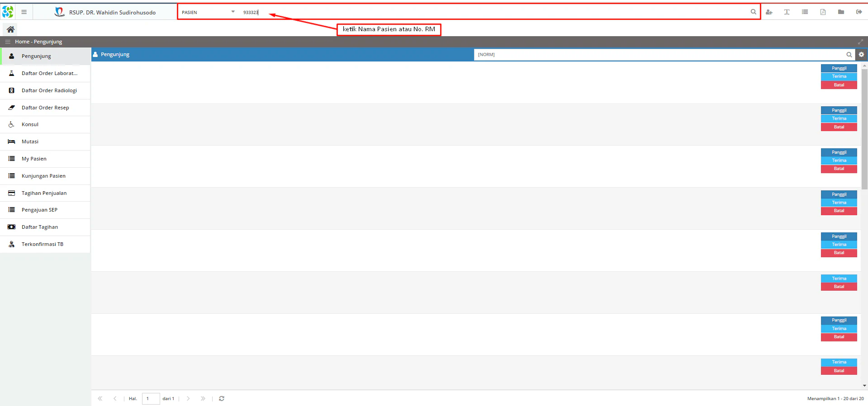The width and height of the screenshot is (868, 406).
Task: Open Terkonfirmasi TB in the sidebar
Action: coord(45,244)
